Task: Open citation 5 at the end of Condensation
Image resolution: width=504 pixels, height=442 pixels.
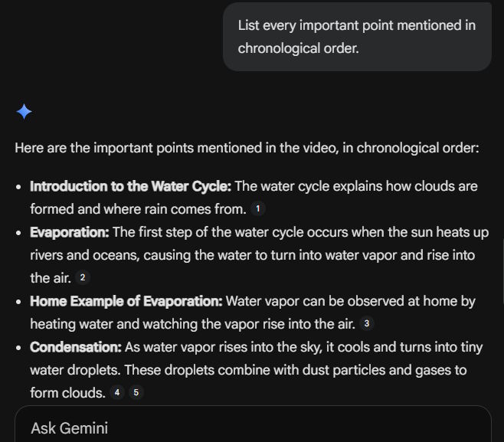Action: click(x=136, y=392)
